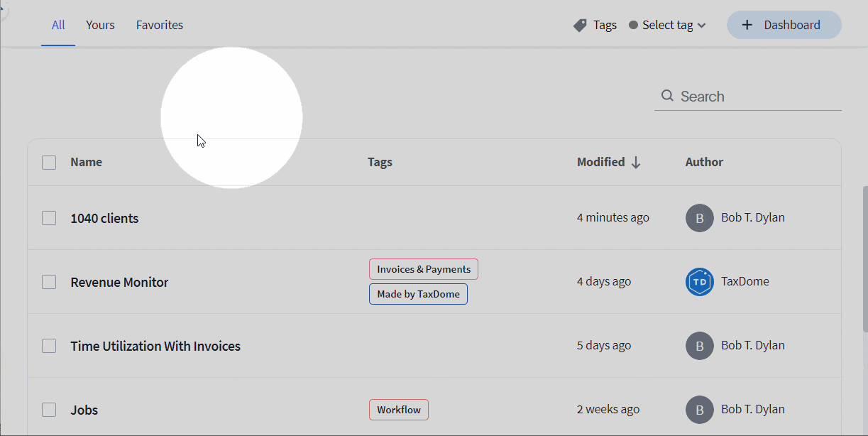Click Bob T. Dylan avatar on 1040 clients row
This screenshot has height=436, width=868.
[x=699, y=218]
